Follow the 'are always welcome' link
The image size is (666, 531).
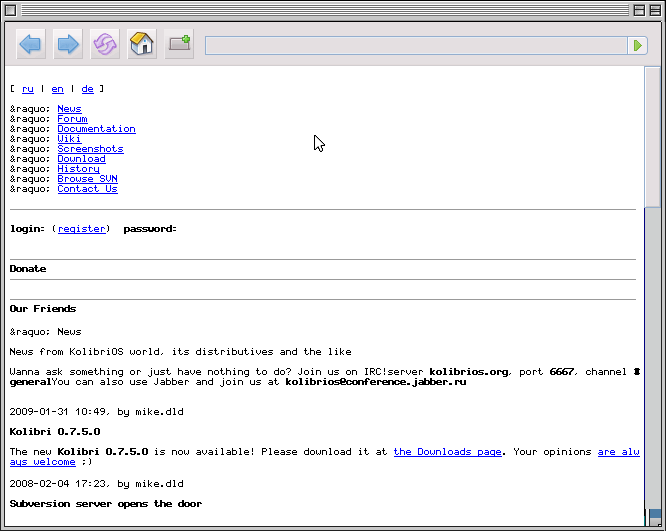[x=618, y=452]
